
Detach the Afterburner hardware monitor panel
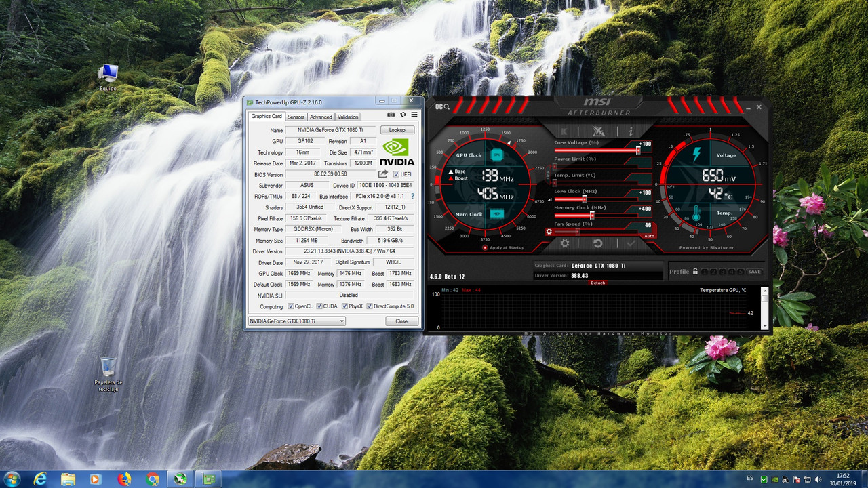click(x=597, y=283)
